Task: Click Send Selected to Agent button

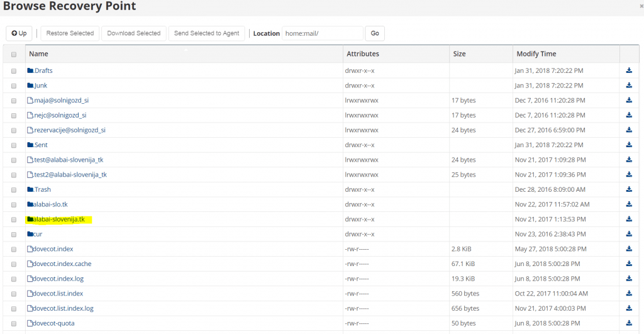Action: coord(206,33)
